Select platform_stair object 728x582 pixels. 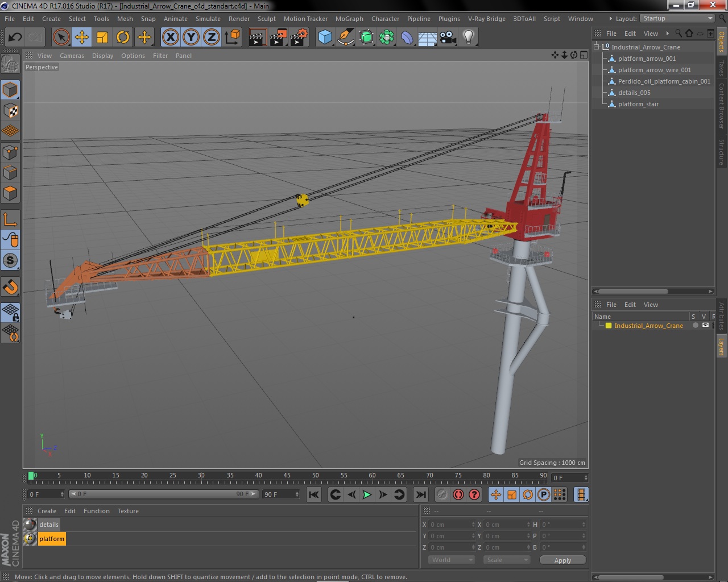tap(638, 104)
